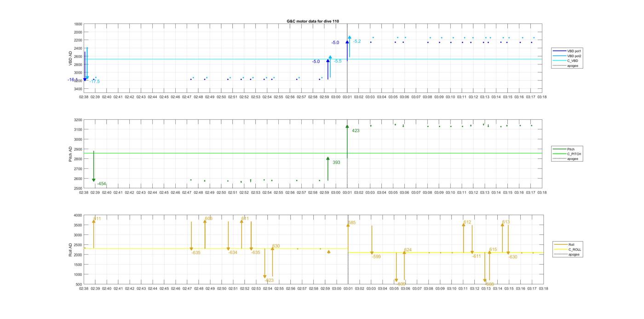The image size is (644, 319).
Task: Click the '-634' annotation in the Roll plot
Action: click(x=233, y=252)
